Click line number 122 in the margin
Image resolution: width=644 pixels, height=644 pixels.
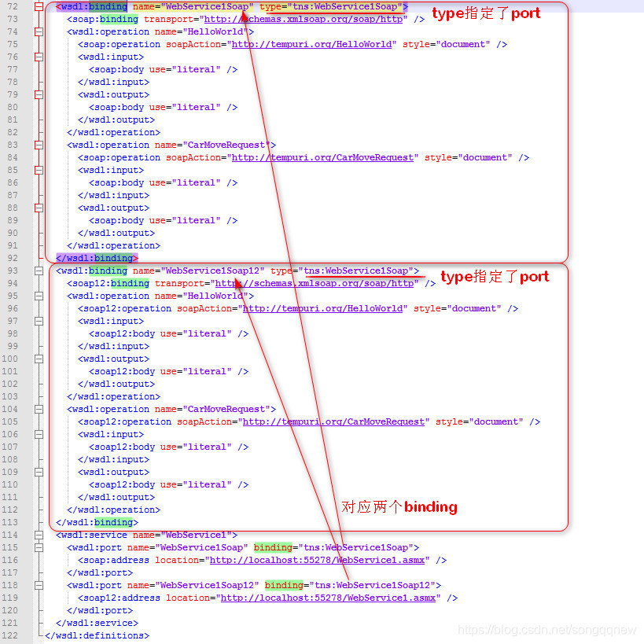[x=10, y=635]
